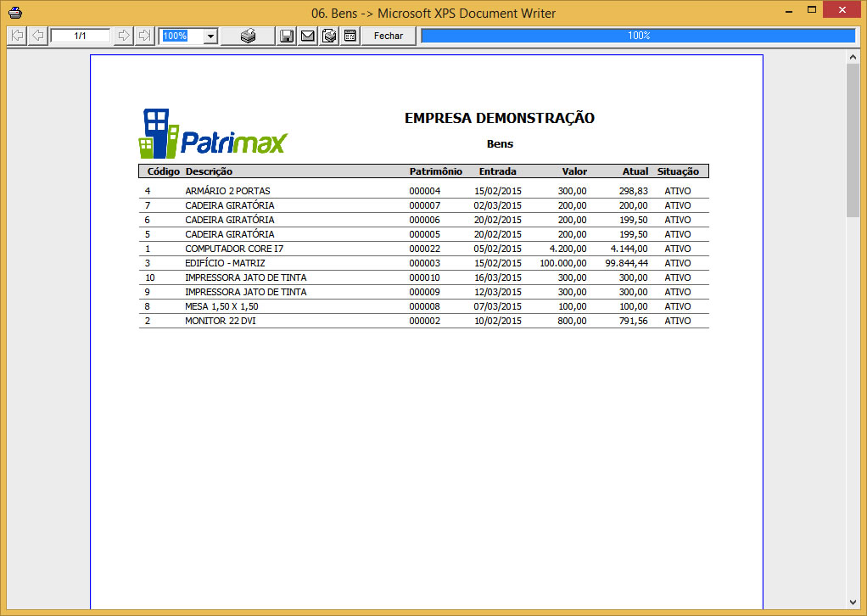The height and width of the screenshot is (616, 867).
Task: Click the page number field 1/1
Action: (81, 36)
